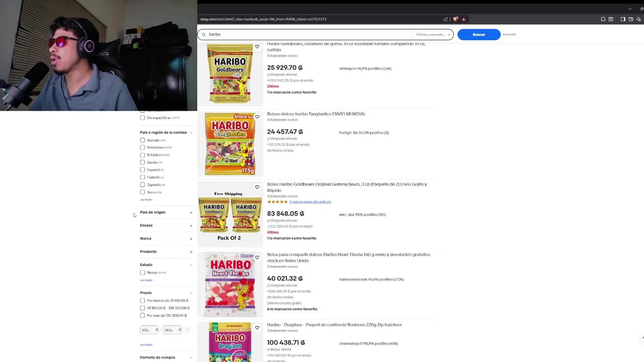
Task: Click ver todo under Precio
Action: (x=146, y=344)
